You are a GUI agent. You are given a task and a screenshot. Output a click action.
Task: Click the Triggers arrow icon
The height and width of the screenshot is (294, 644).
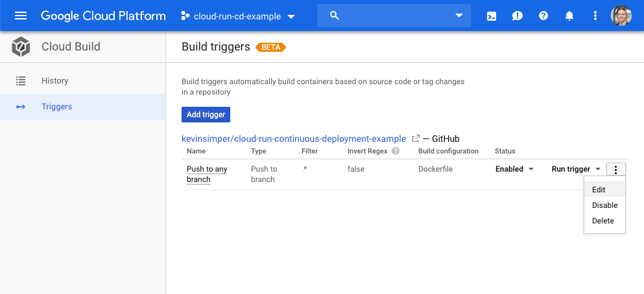tap(21, 107)
